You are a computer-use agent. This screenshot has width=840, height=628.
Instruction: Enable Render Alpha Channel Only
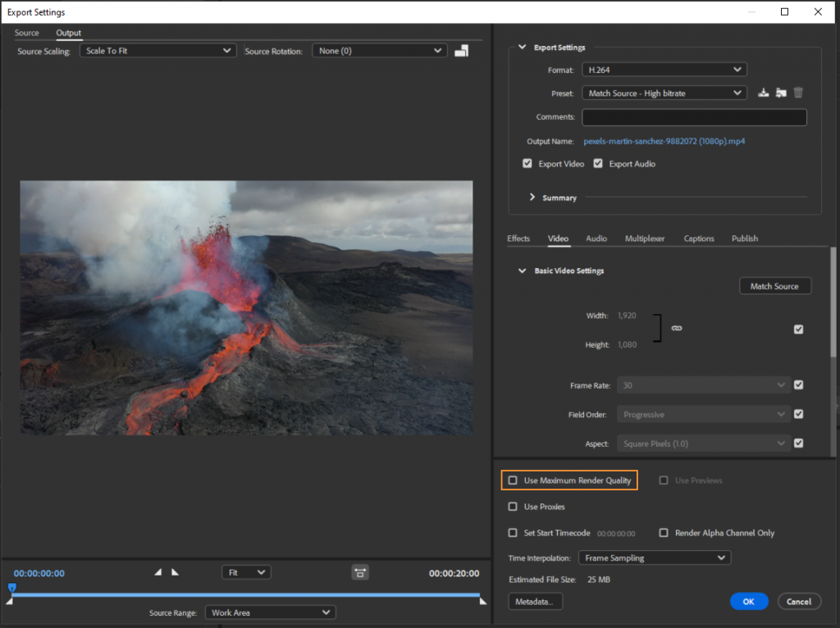(x=663, y=532)
